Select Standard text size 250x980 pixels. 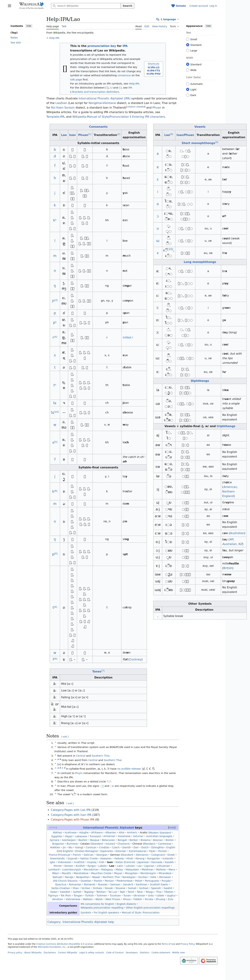[188, 45]
